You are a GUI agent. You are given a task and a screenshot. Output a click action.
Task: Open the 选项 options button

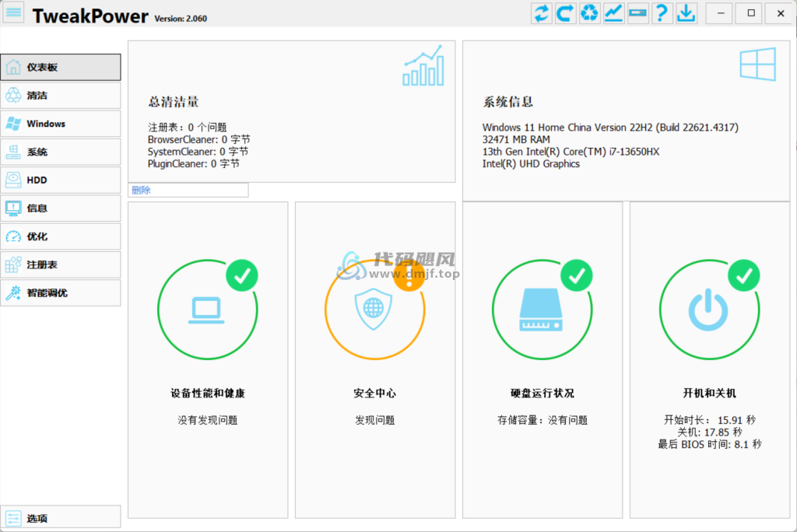pyautogui.click(x=61, y=518)
